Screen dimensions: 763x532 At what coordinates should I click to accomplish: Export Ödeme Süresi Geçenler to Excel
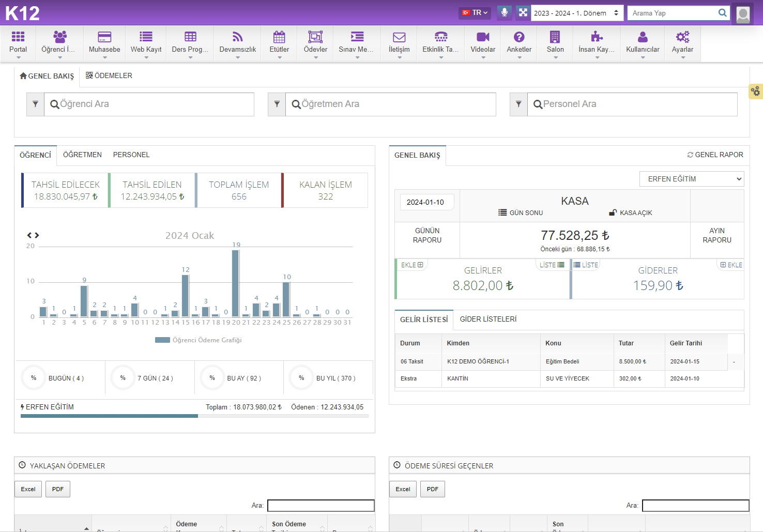(x=403, y=489)
